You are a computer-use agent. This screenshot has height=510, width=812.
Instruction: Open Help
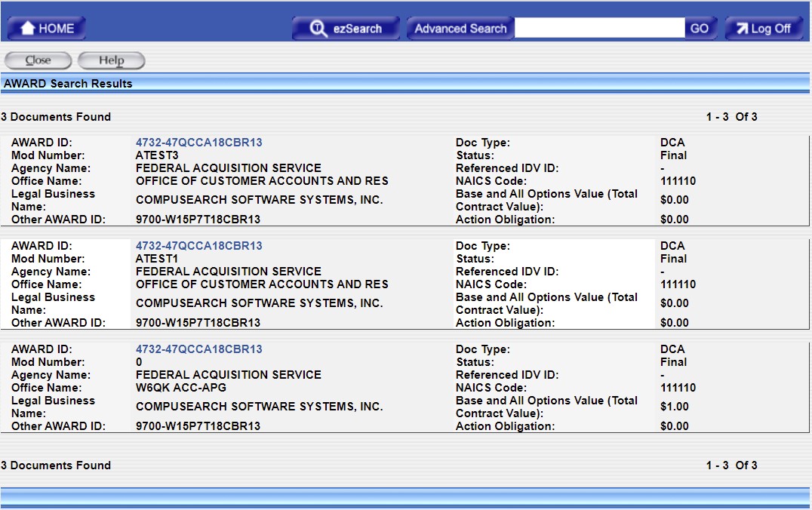pyautogui.click(x=112, y=60)
